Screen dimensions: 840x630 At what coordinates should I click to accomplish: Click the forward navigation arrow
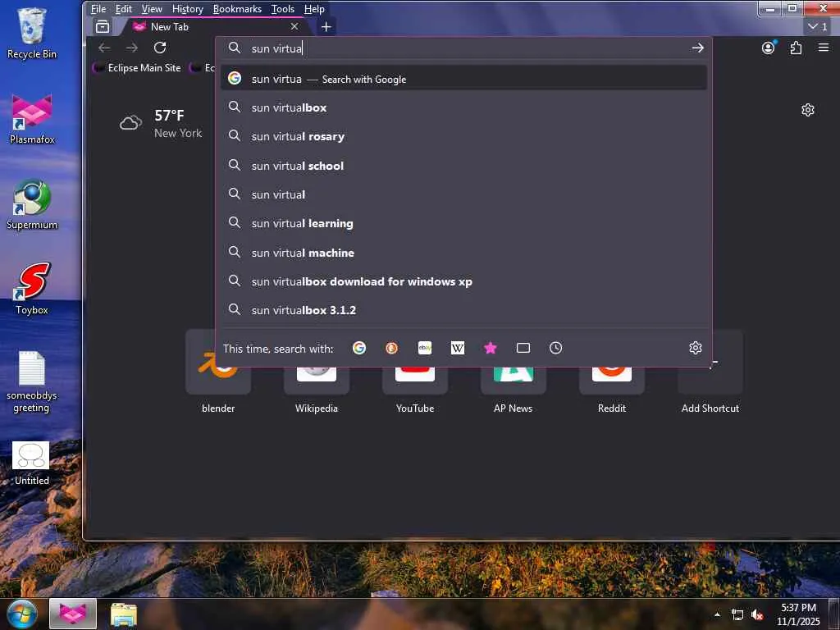132,48
